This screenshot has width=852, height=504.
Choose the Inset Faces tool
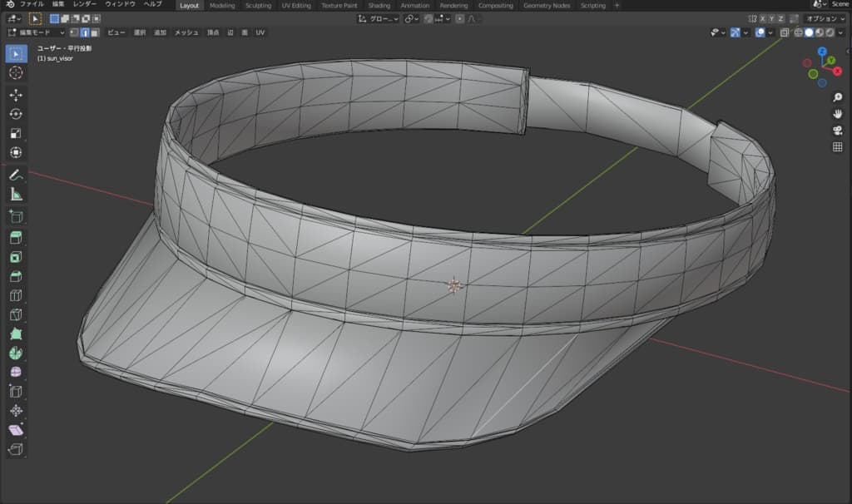(x=16, y=257)
